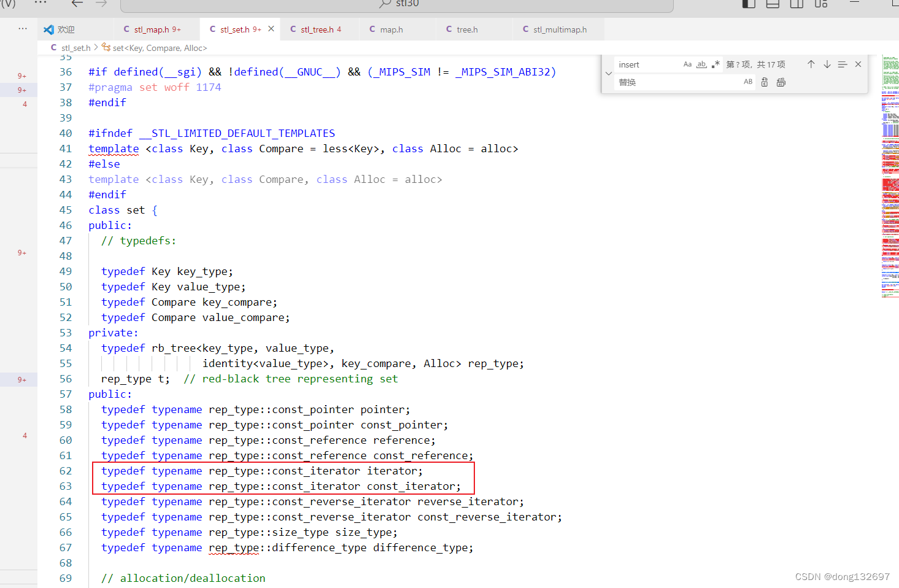Switch to the stl_multimap.h tab
Viewport: 899px width, 588px height.
pos(560,29)
